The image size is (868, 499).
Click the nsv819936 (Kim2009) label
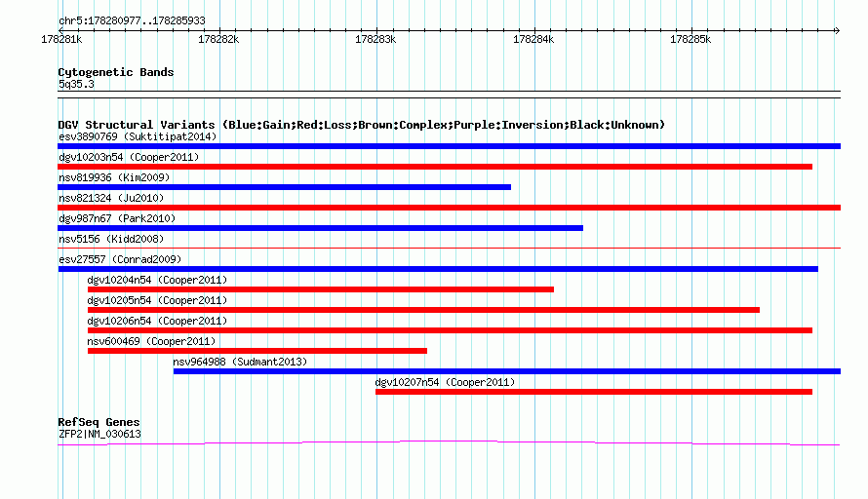tap(114, 177)
